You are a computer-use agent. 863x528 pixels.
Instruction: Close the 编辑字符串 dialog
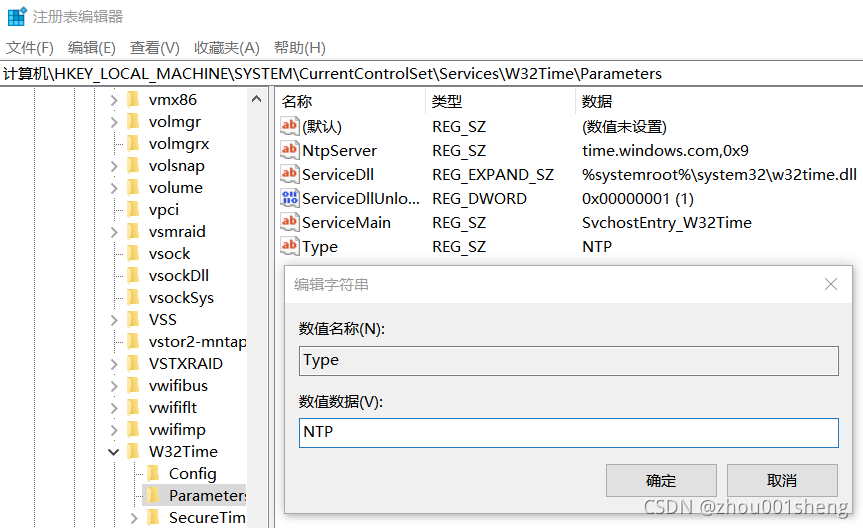tap(831, 284)
